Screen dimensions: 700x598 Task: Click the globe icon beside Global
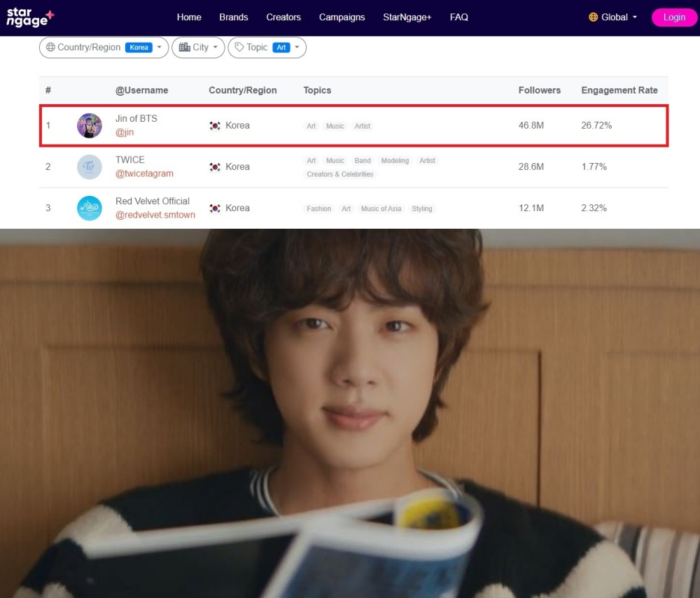(593, 17)
